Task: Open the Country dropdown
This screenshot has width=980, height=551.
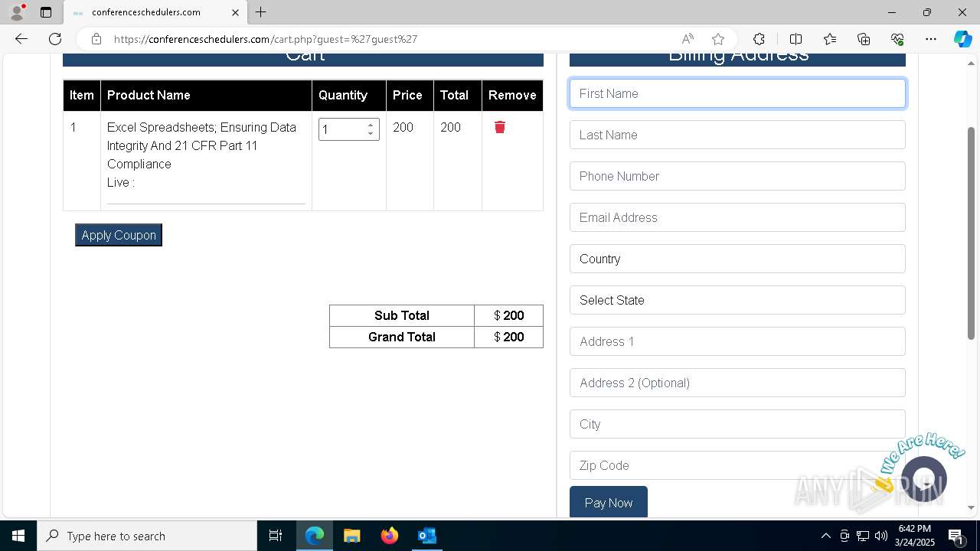Action: click(x=737, y=259)
